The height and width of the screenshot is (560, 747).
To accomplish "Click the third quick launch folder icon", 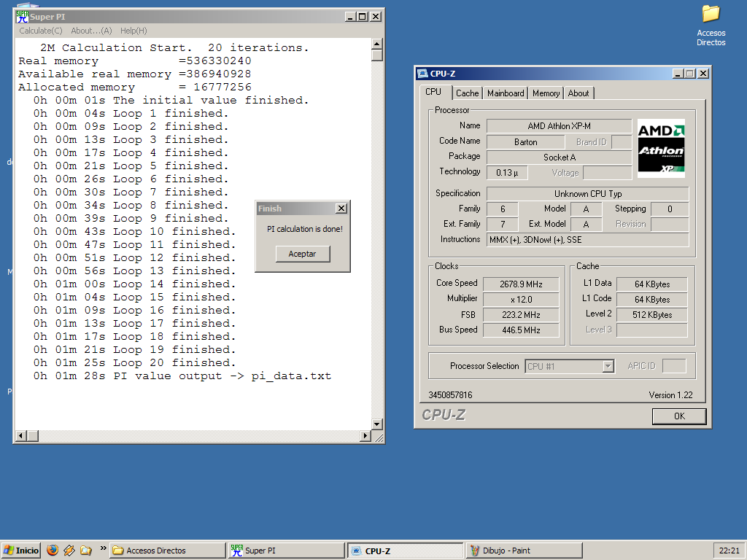I will (86, 551).
